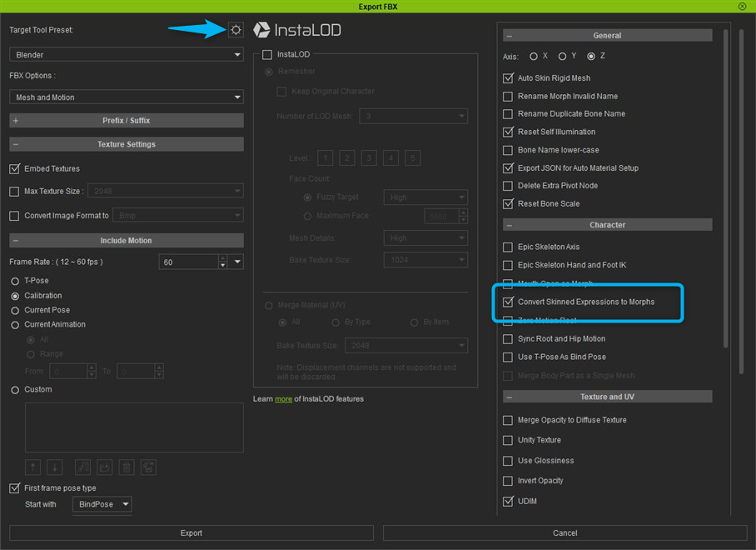The width and height of the screenshot is (756, 550).
Task: Click inside the Custom motion list box
Action: click(x=134, y=427)
